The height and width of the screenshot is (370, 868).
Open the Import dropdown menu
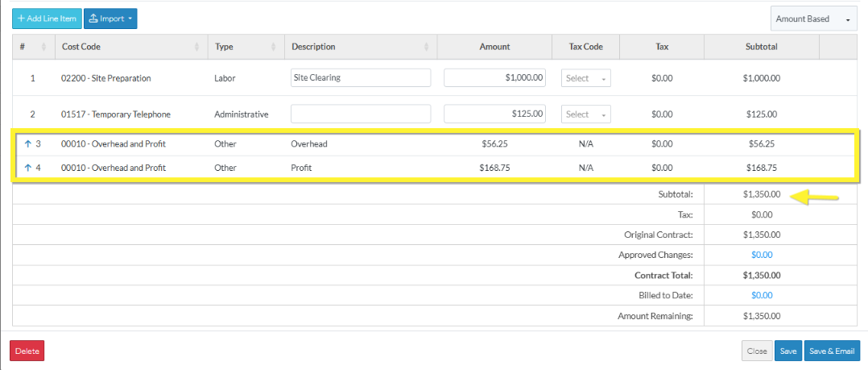[x=110, y=19]
